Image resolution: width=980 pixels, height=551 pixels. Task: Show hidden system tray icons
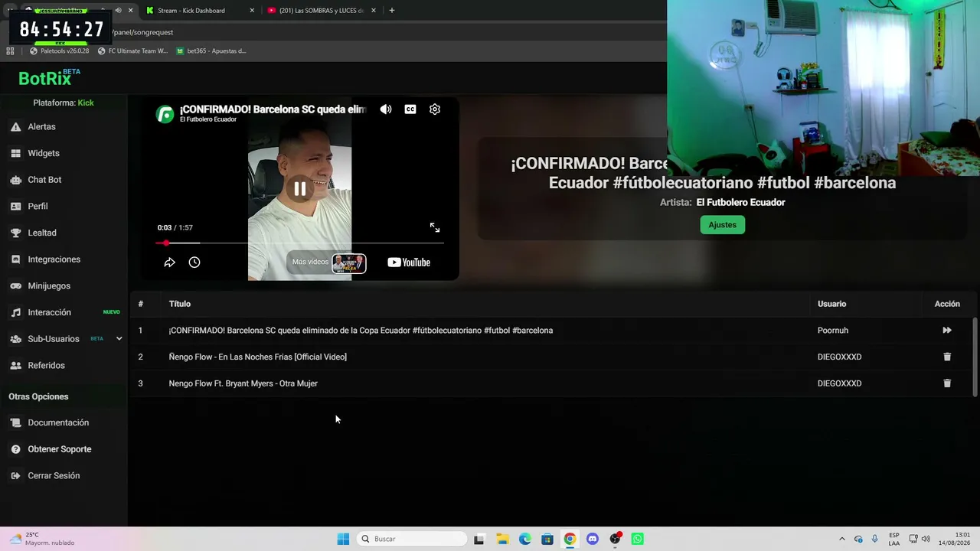pos(842,539)
